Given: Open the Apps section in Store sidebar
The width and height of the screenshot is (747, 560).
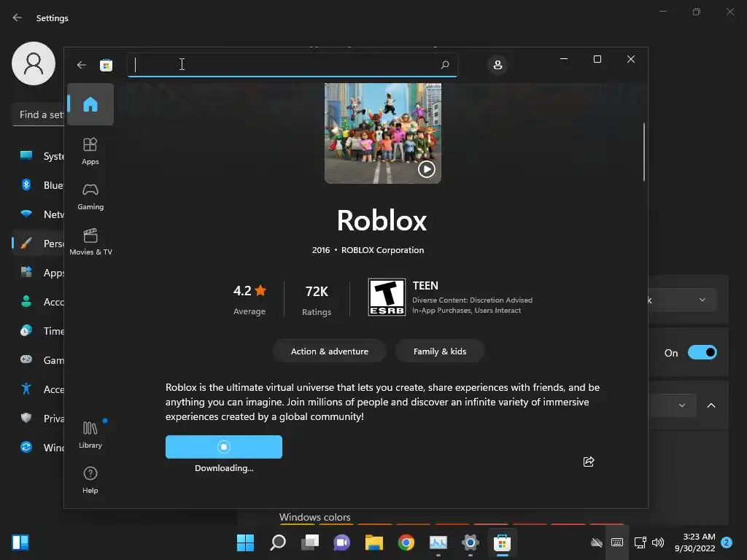Looking at the screenshot, I should 90,151.
